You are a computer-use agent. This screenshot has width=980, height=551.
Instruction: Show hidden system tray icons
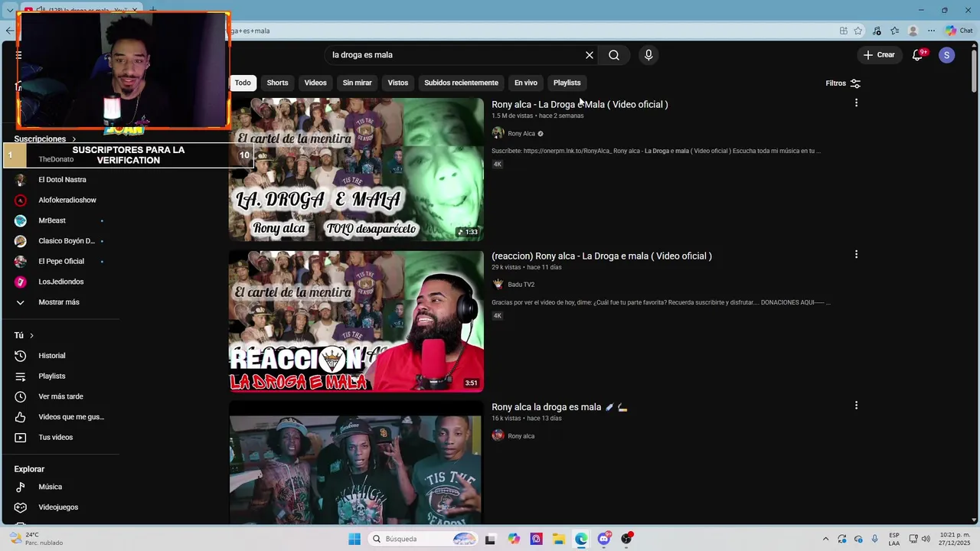coord(825,539)
